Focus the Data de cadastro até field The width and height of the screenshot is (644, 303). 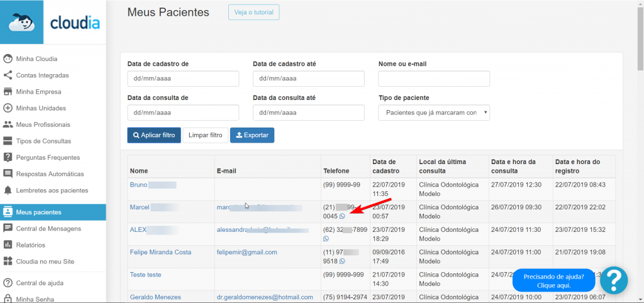pyautogui.click(x=308, y=79)
